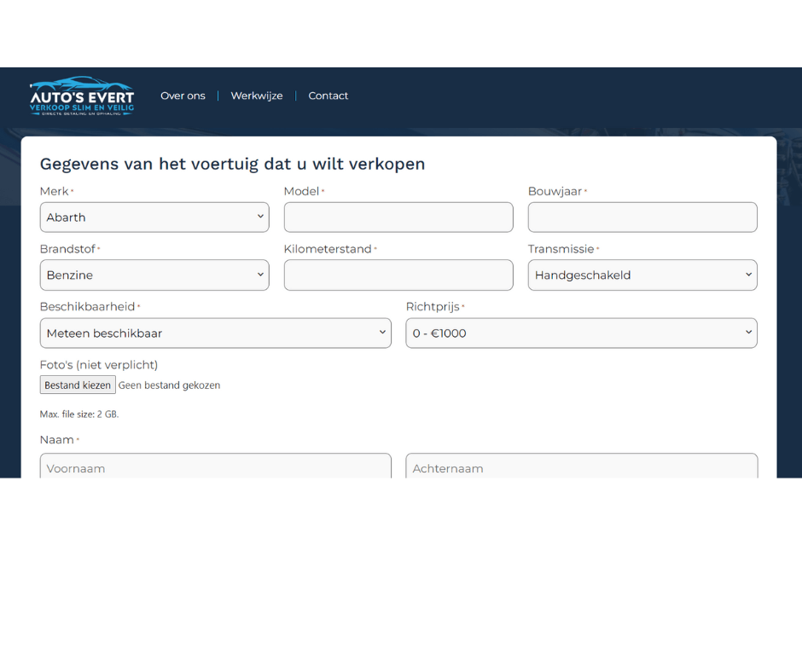Screen dimensions: 802x672
Task: Open the Contact page link
Action: click(328, 96)
